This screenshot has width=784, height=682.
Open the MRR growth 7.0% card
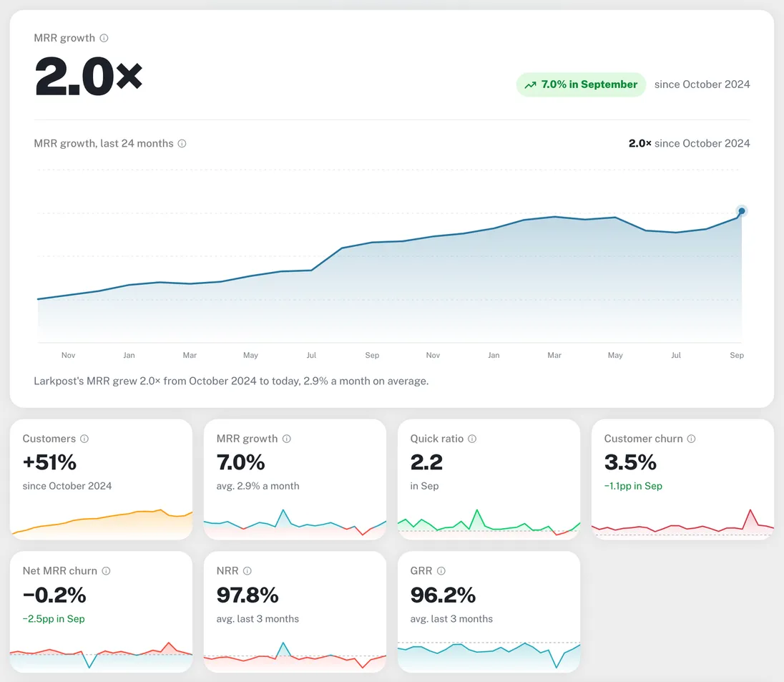coord(295,479)
